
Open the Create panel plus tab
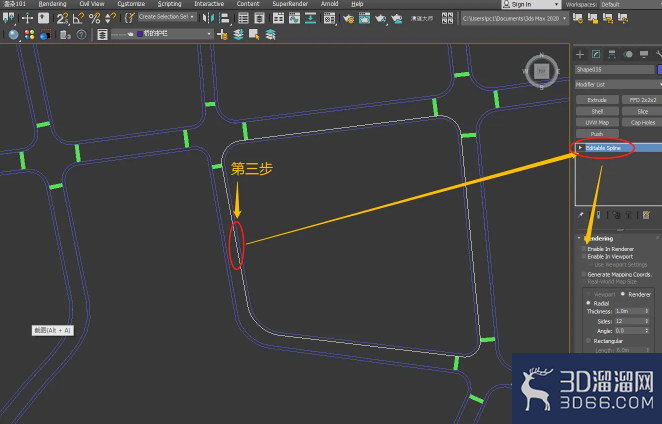click(x=580, y=54)
